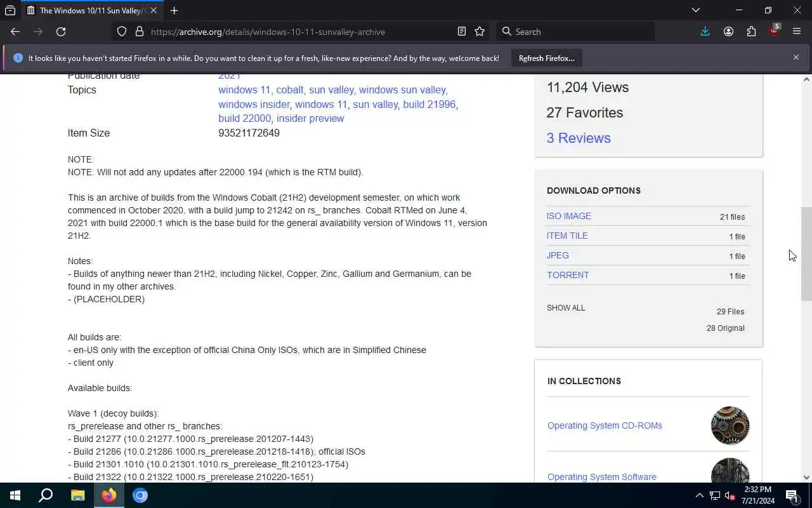The height and width of the screenshot is (508, 812).
Task: Toggle reader view icon
Action: [462, 32]
